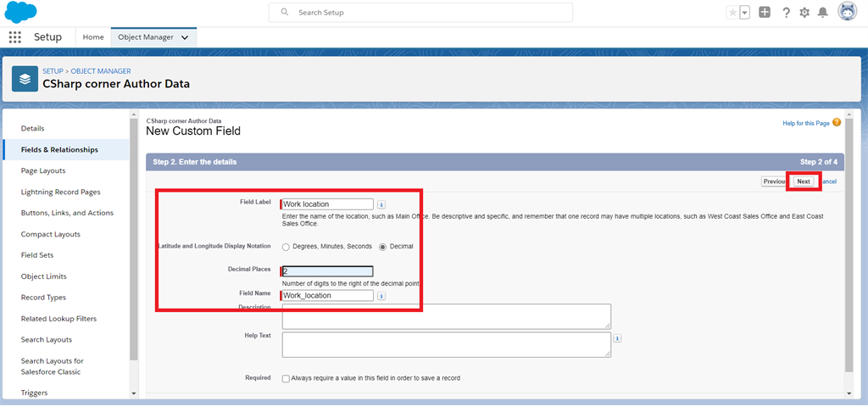Screen dimensions: 868x407
Task: Click the 'Step 2. Enter the details' header
Action: click(195, 162)
